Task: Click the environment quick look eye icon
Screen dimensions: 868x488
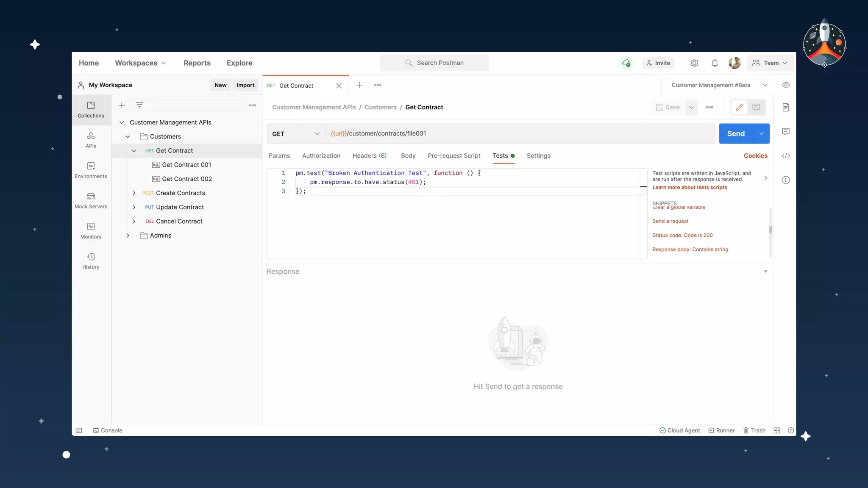Action: pyautogui.click(x=785, y=85)
